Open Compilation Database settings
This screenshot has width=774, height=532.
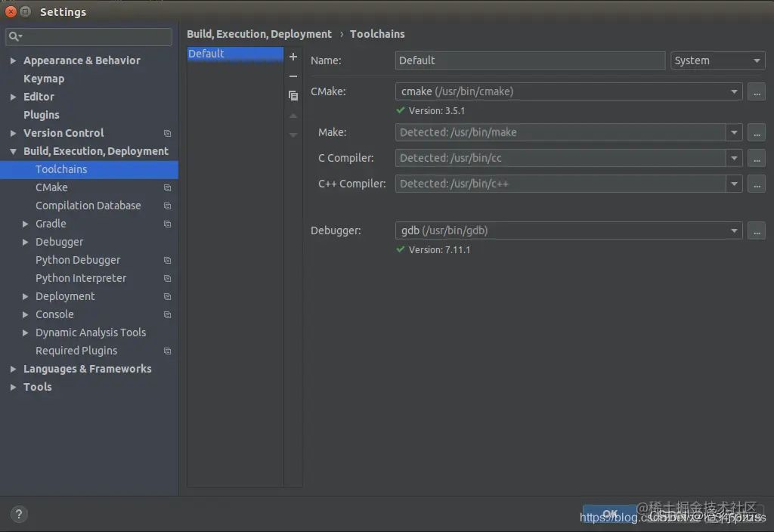[88, 206]
